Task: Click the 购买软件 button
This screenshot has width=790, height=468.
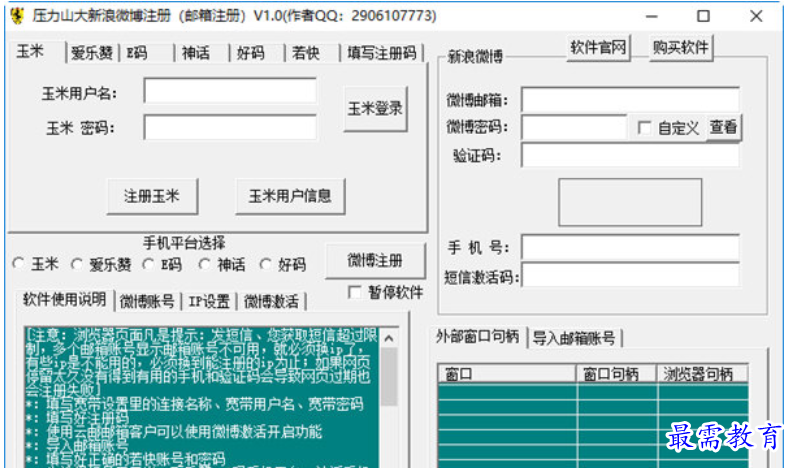Action: pyautogui.click(x=681, y=48)
